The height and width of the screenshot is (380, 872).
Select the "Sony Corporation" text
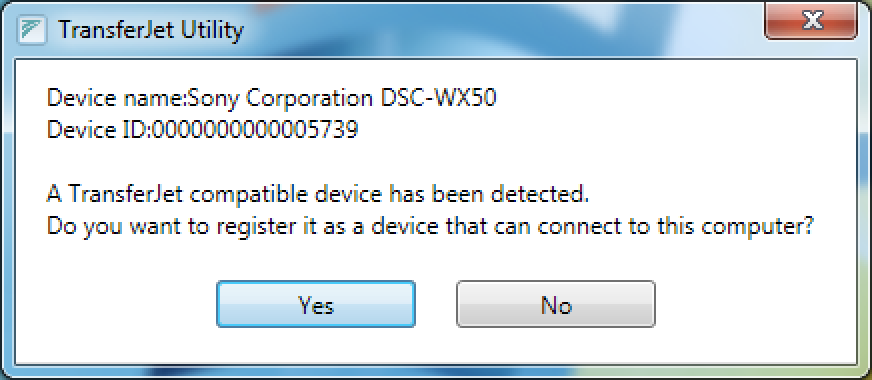(281, 98)
